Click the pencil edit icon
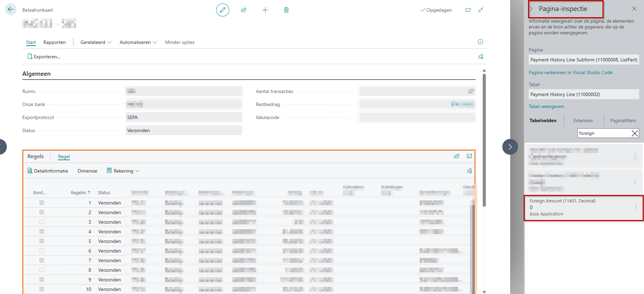The width and height of the screenshot is (644, 294). coord(222,10)
